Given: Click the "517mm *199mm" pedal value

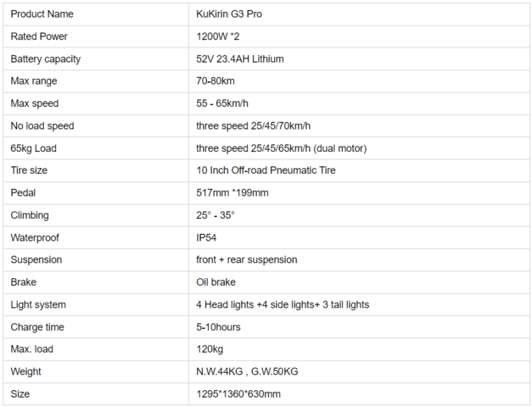Looking at the screenshot, I should click(x=232, y=192).
